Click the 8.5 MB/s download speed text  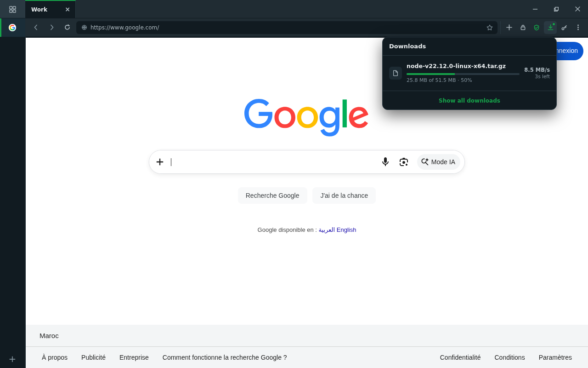pyautogui.click(x=537, y=70)
